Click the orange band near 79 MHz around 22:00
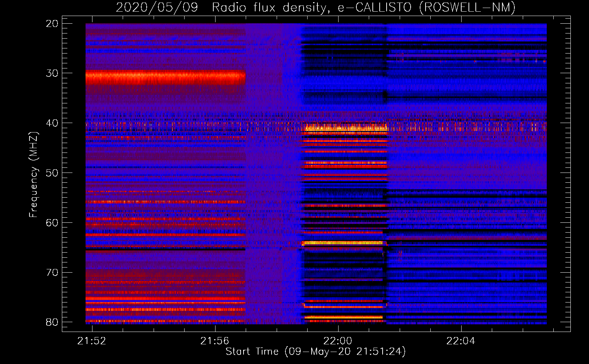This screenshot has height=364, width=589. coord(344,317)
